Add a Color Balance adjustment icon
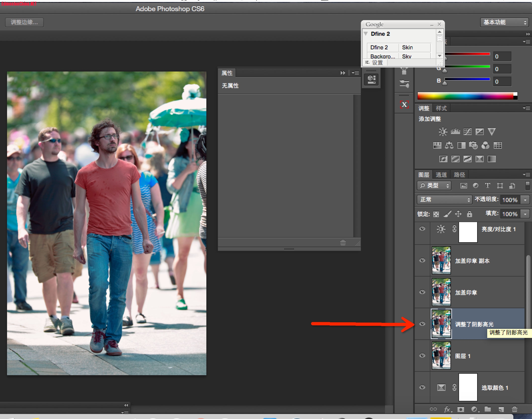Viewport: 532px width, 419px height. [x=449, y=145]
